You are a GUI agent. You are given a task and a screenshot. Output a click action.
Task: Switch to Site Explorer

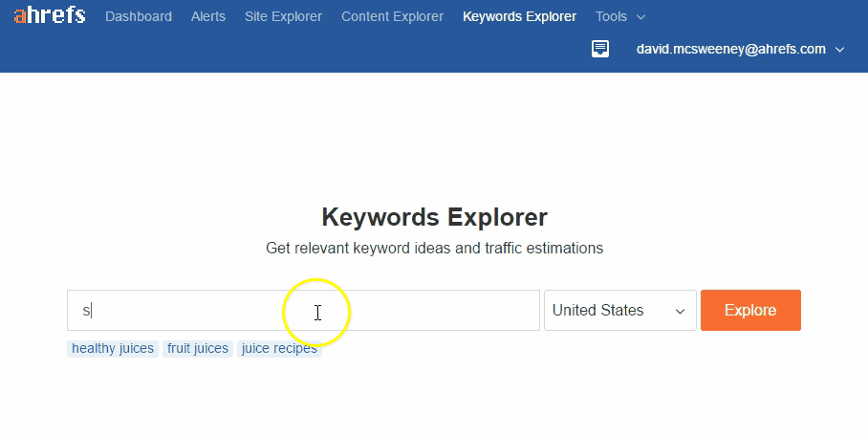pos(283,16)
